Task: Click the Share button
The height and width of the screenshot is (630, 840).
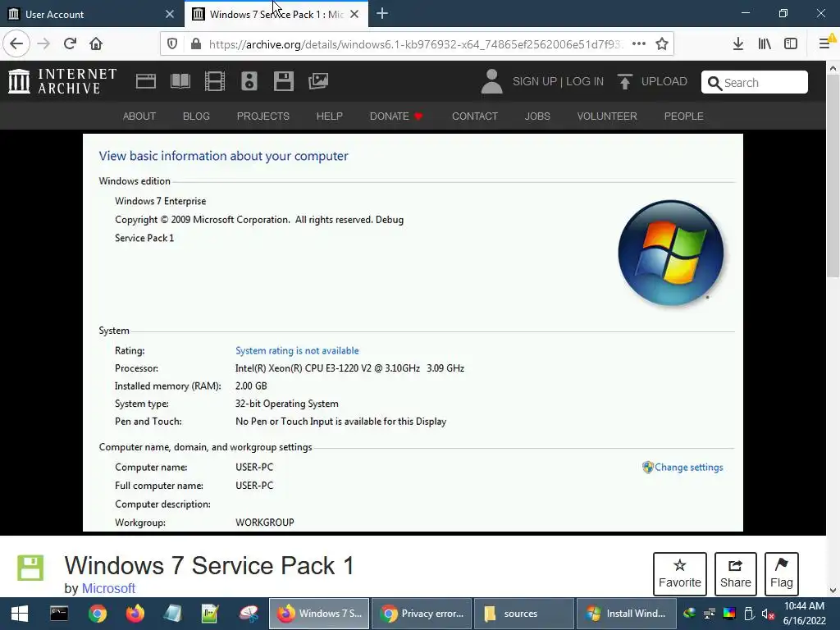Action: click(736, 573)
